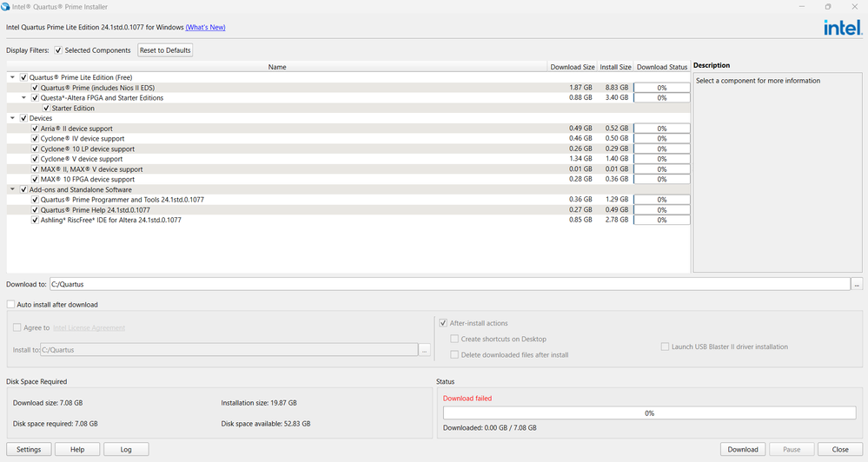Image resolution: width=868 pixels, height=462 pixels.
Task: Open the Log button
Action: [x=126, y=449]
